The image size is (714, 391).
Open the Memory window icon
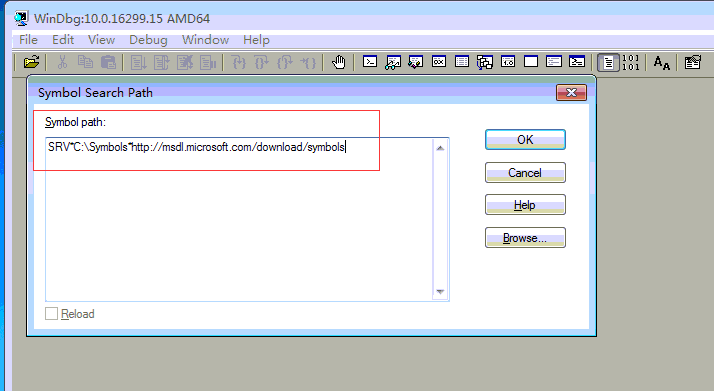pyautogui.click(x=462, y=61)
